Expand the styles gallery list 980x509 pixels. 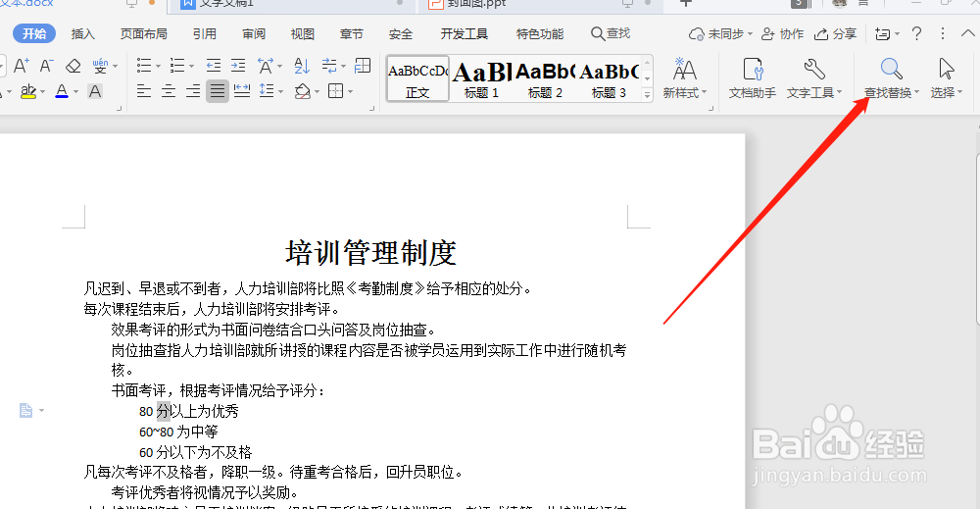coord(648,94)
